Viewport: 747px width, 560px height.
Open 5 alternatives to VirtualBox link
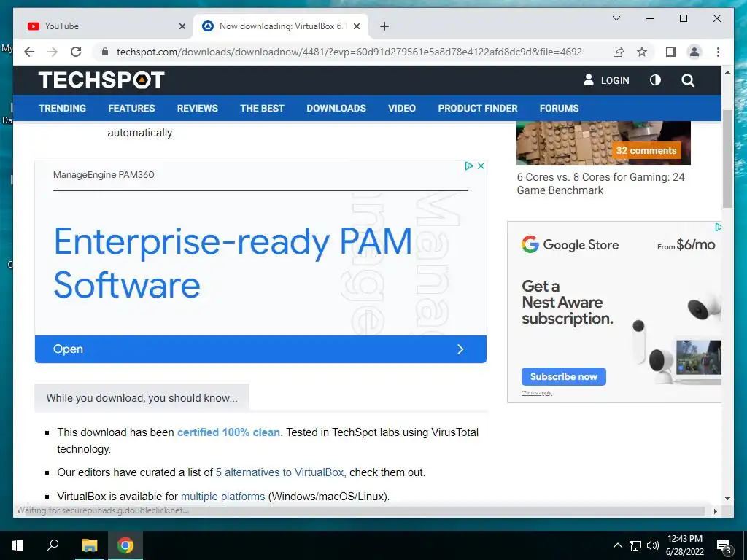tap(281, 472)
